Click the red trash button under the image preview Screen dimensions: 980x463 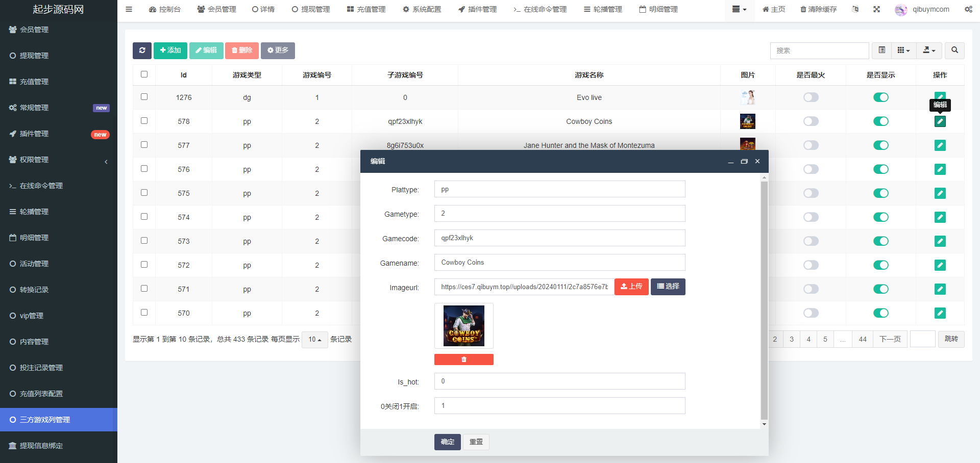[x=464, y=359]
